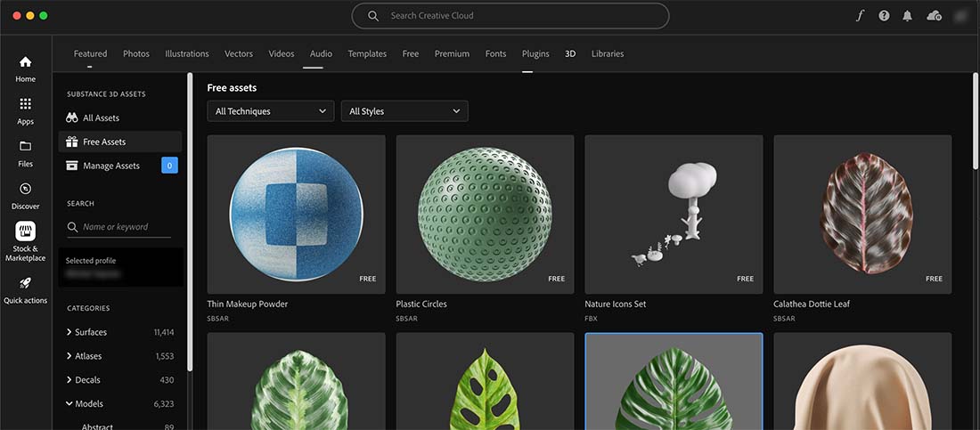Open the help question mark icon
The image size is (980, 430).
(884, 16)
